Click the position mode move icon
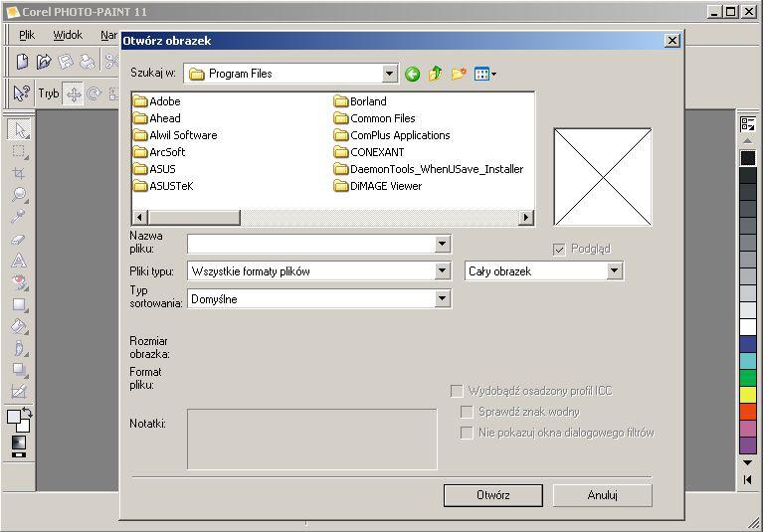This screenshot has width=763, height=532. point(74,93)
